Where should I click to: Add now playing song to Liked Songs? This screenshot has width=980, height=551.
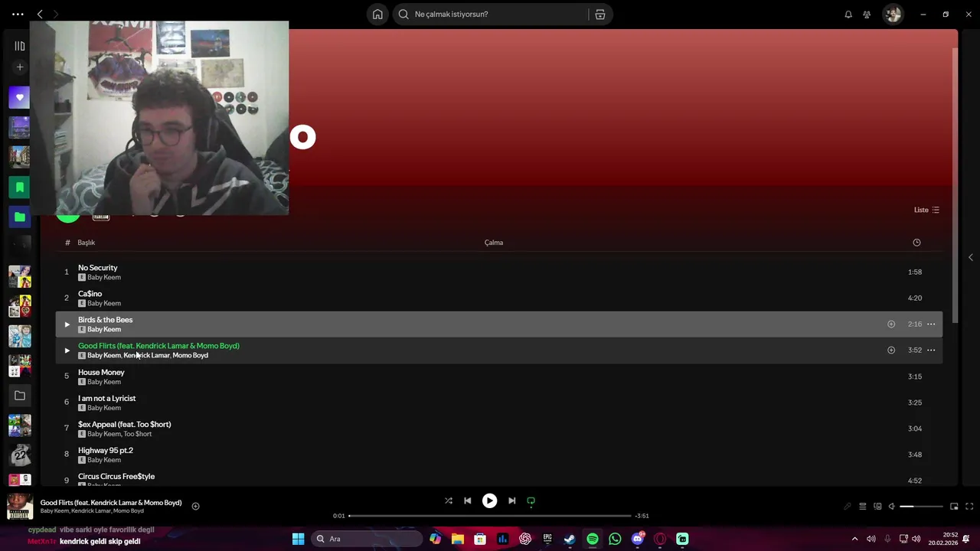195,506
